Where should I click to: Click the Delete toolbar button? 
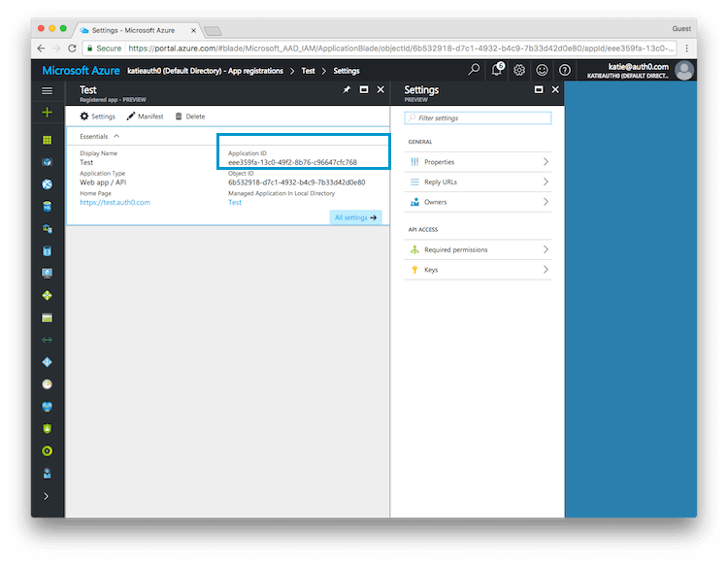pyautogui.click(x=190, y=116)
